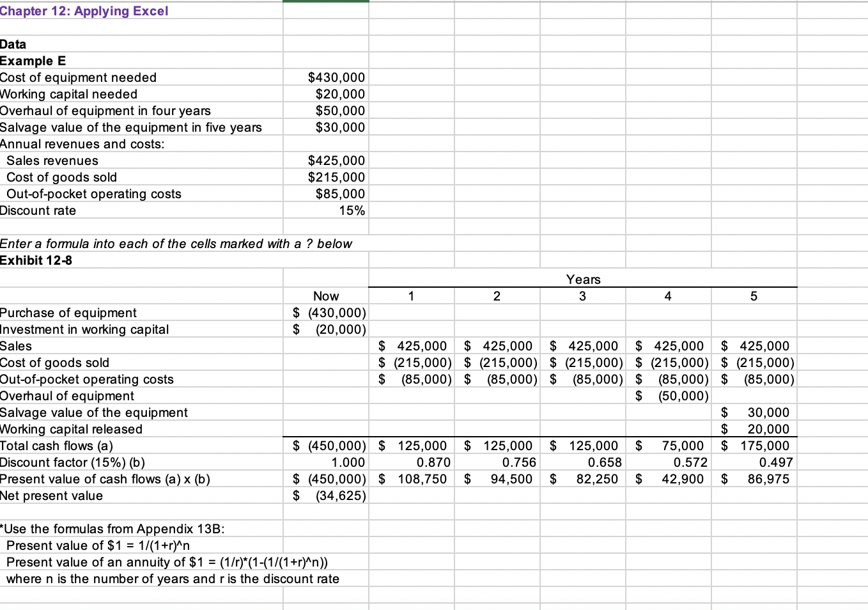Viewport: 868px width, 610px height.
Task: Select the 94,500 present value cell
Action: (497, 479)
